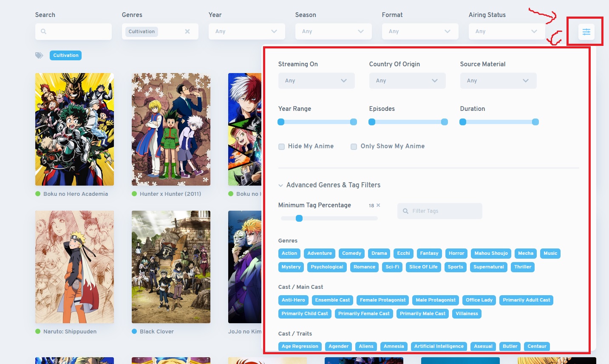This screenshot has height=364, width=609.
Task: Select the Mahou Shoujo genre tag
Action: pos(491,254)
